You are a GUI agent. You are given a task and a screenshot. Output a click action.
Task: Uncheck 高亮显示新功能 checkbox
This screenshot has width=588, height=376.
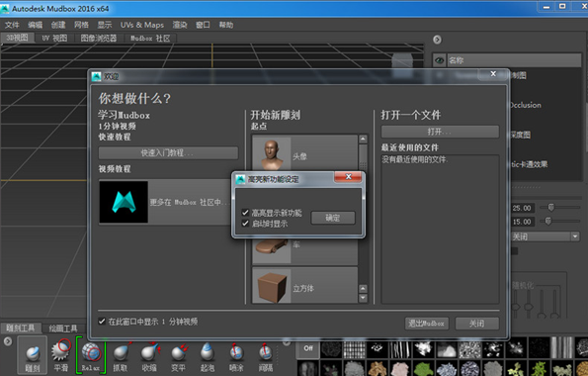(x=246, y=213)
